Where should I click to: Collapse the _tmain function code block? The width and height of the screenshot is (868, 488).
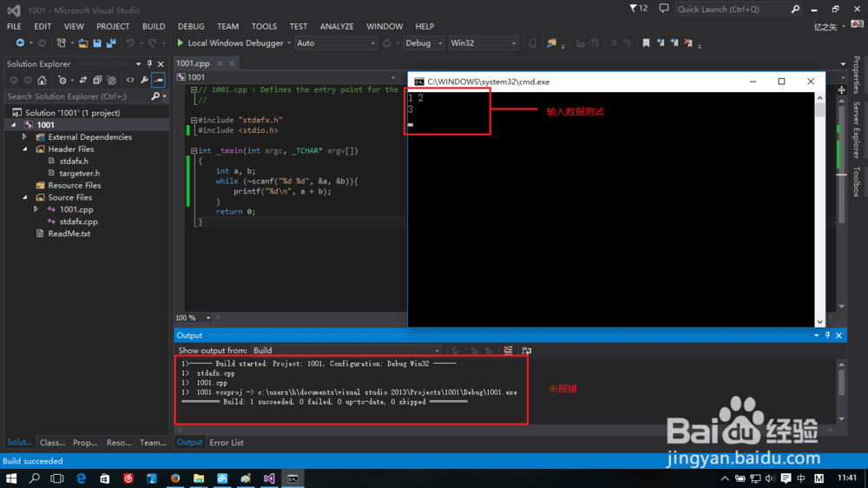click(194, 151)
